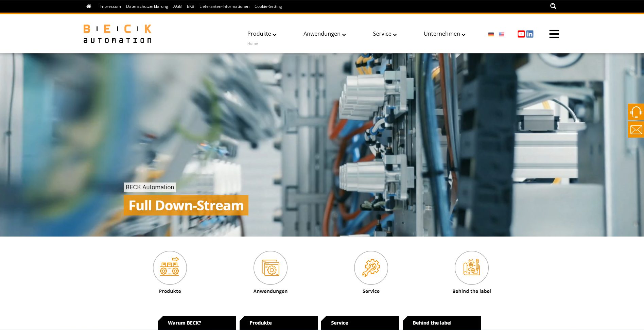The image size is (644, 330).
Task: Select the Service wrench icon circle
Action: point(371,267)
